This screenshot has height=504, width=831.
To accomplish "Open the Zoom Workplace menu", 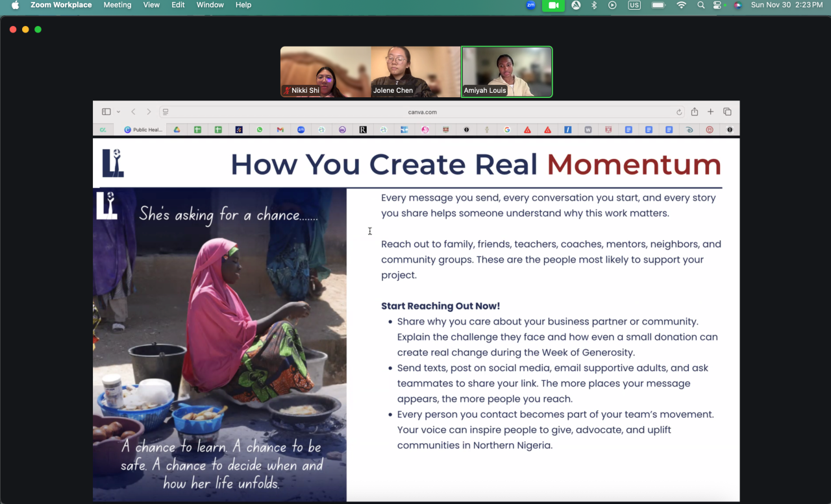I will click(61, 5).
